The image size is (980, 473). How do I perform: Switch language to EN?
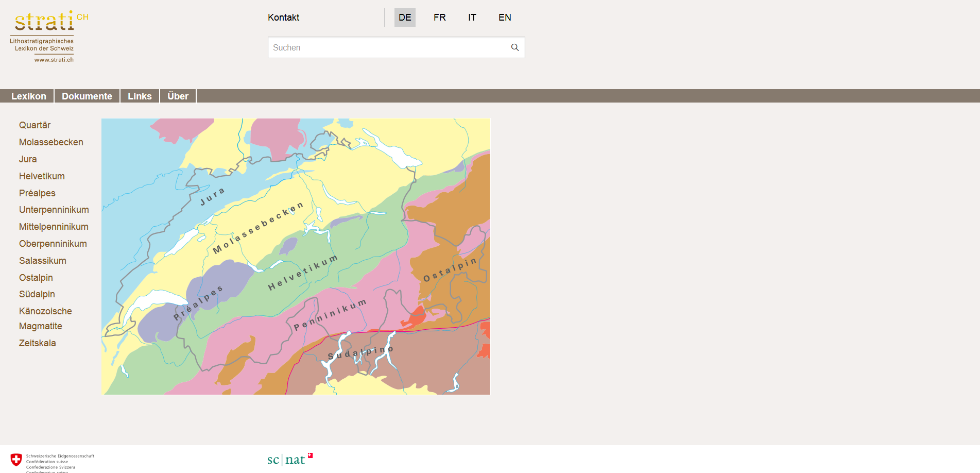click(504, 18)
